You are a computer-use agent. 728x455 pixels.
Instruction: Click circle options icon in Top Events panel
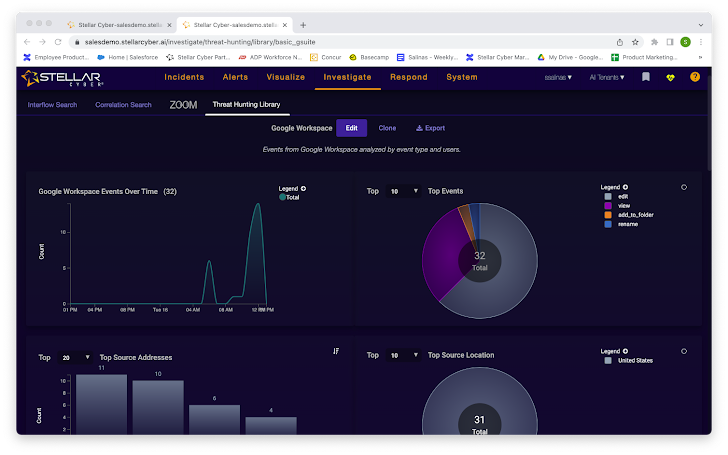pyautogui.click(x=684, y=187)
